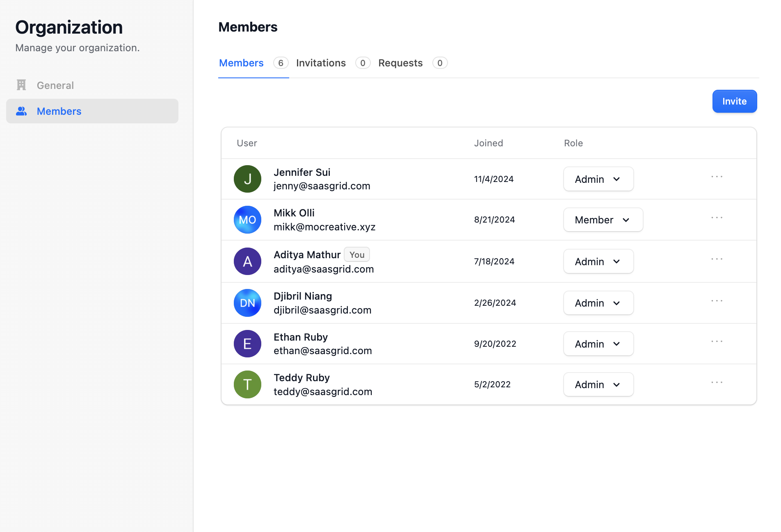Select the Members tab
The image size is (781, 532).
click(x=241, y=63)
